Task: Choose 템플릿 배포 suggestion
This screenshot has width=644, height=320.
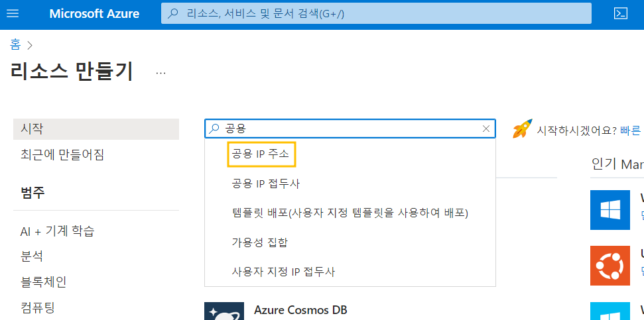Action: click(350, 213)
